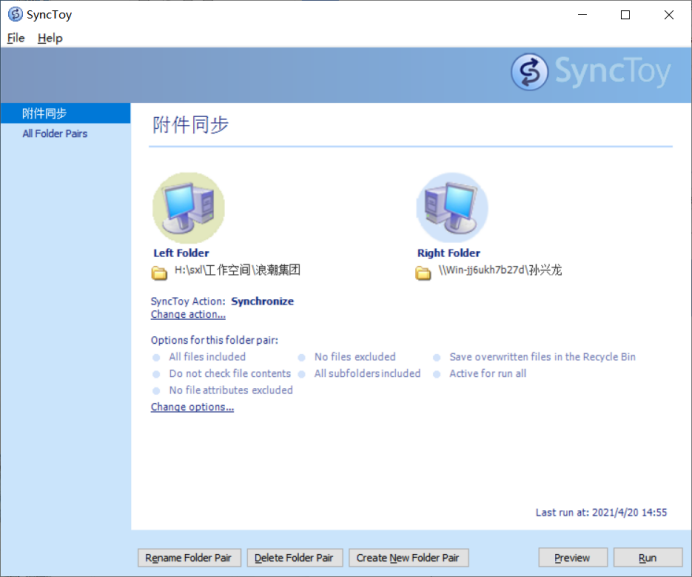The height and width of the screenshot is (577, 692).
Task: Open the Change options... link
Action: (x=192, y=407)
